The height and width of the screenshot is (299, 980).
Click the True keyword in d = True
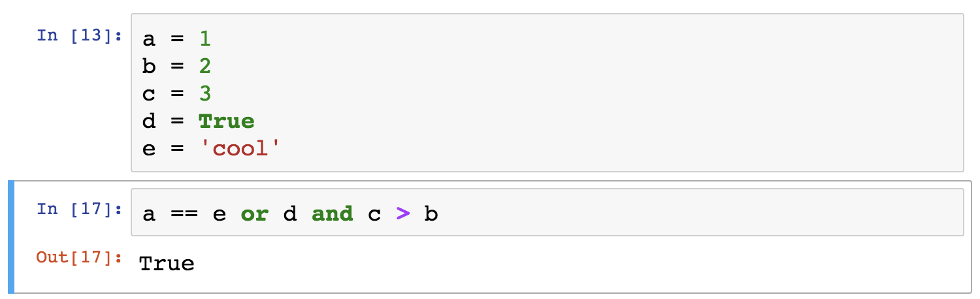(x=227, y=121)
